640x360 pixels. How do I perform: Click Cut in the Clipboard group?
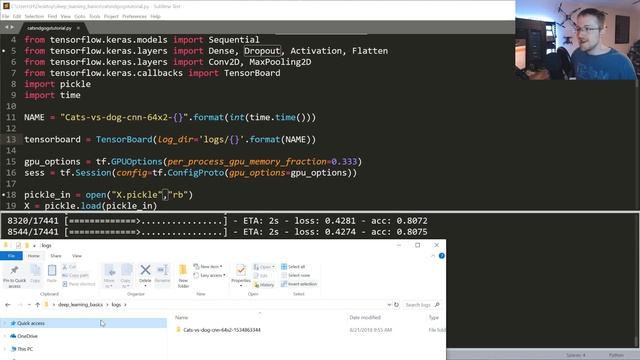tap(69, 267)
